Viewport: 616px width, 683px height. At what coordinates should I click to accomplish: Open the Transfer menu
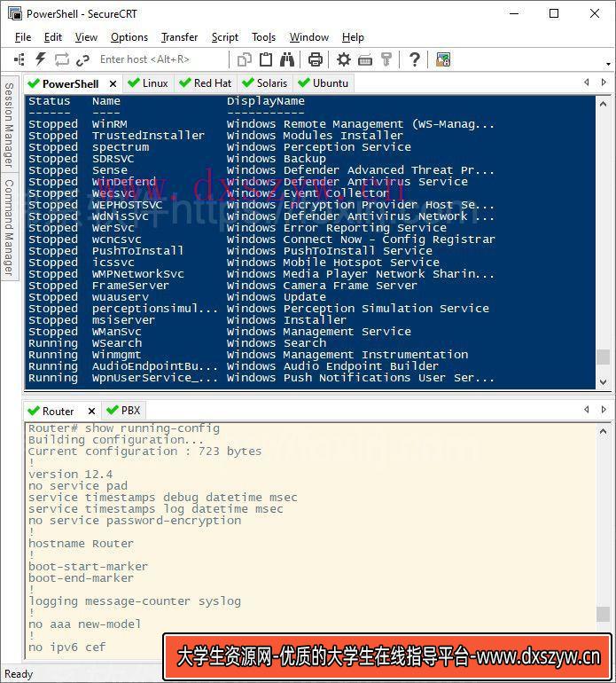point(179,37)
